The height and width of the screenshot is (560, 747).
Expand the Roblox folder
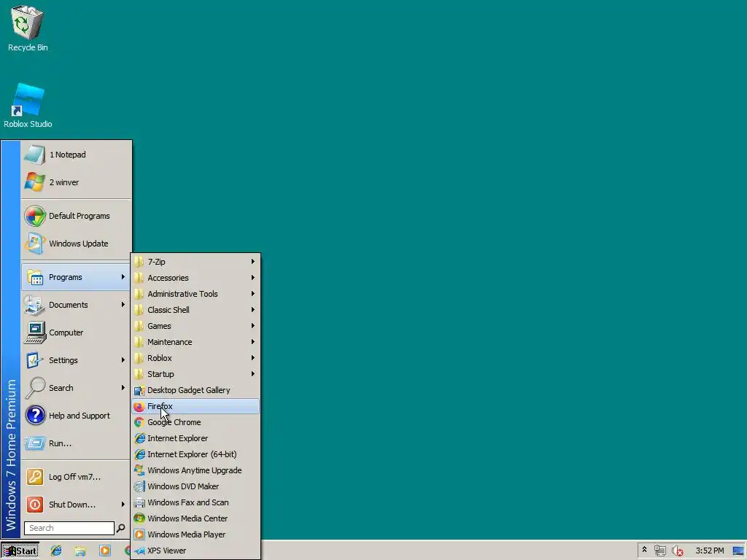(x=196, y=358)
